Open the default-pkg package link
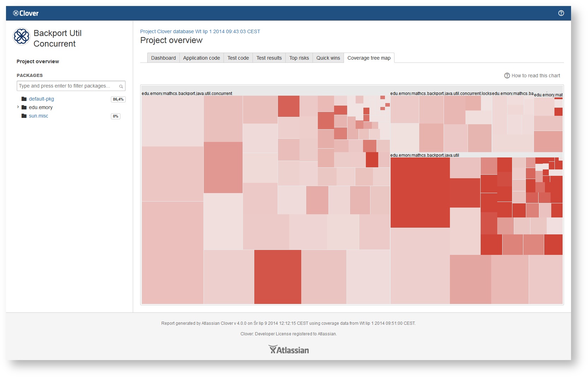 pos(41,99)
